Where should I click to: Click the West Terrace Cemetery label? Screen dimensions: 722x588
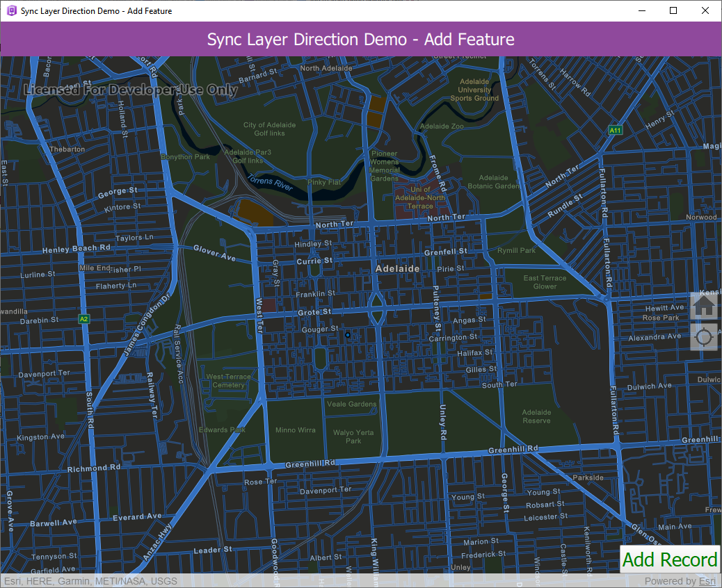(228, 380)
